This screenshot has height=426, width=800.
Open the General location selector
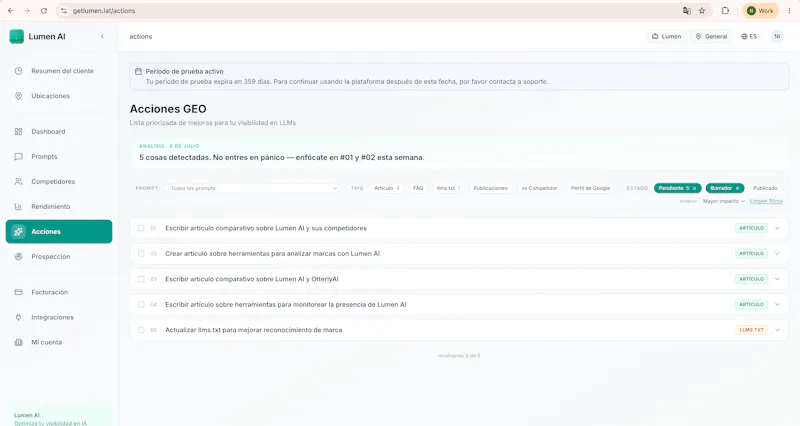coord(711,36)
